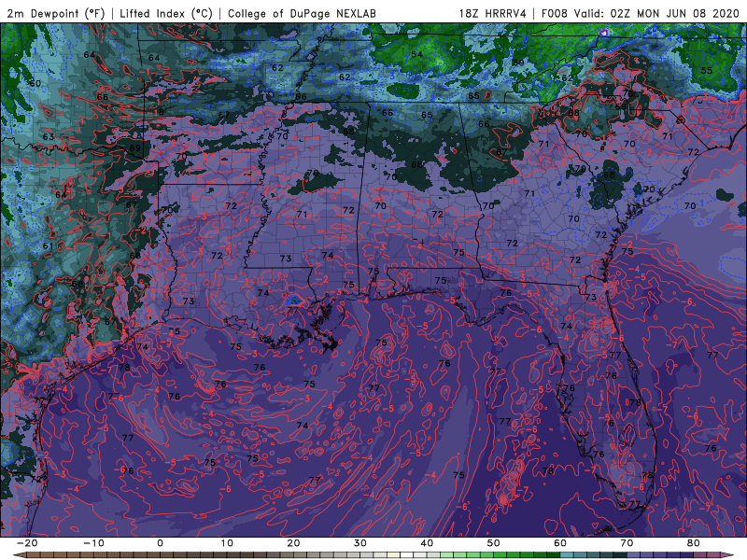This screenshot has height=560, width=747.
Task: Click the 59 dewpoint value on the map
Action: coord(518,63)
